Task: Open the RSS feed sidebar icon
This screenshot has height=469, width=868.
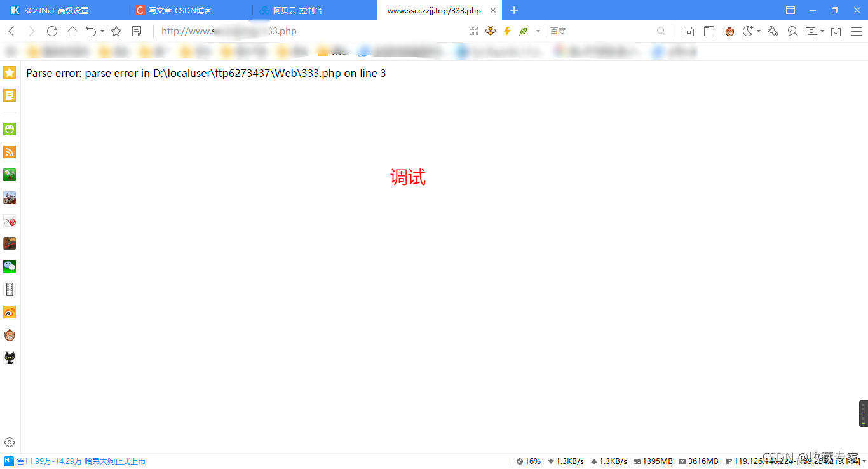Action: 10,152
